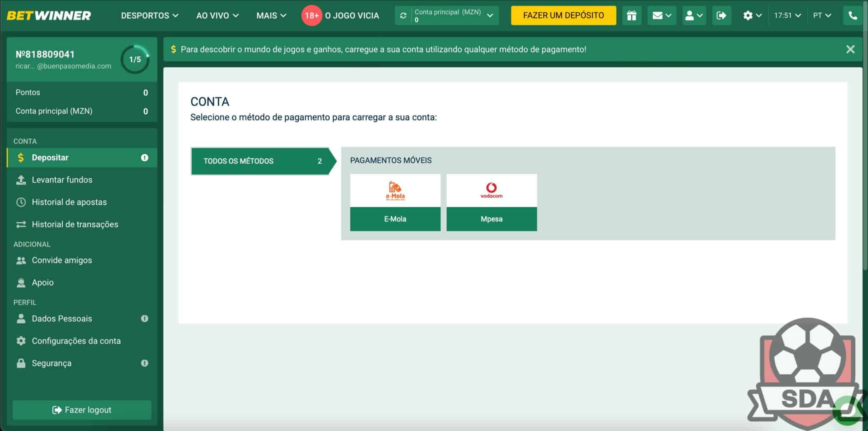
Task: Open the envelope messages menu
Action: [x=661, y=16]
